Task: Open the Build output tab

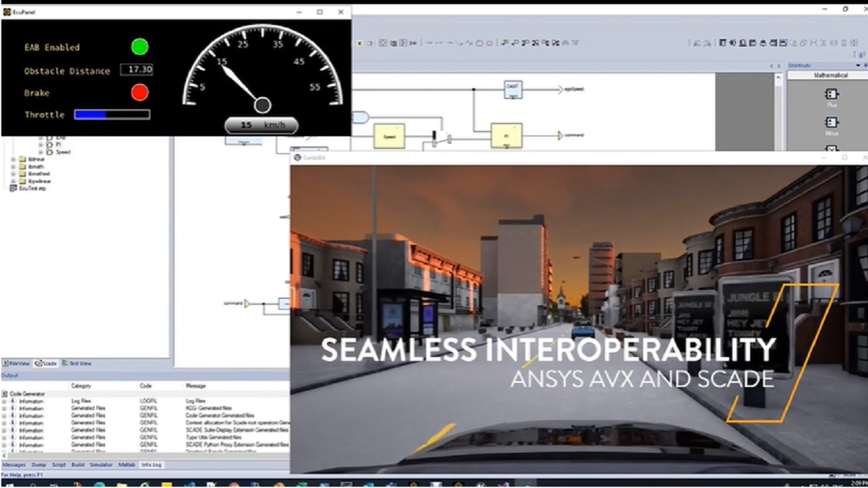Action: 78,464
